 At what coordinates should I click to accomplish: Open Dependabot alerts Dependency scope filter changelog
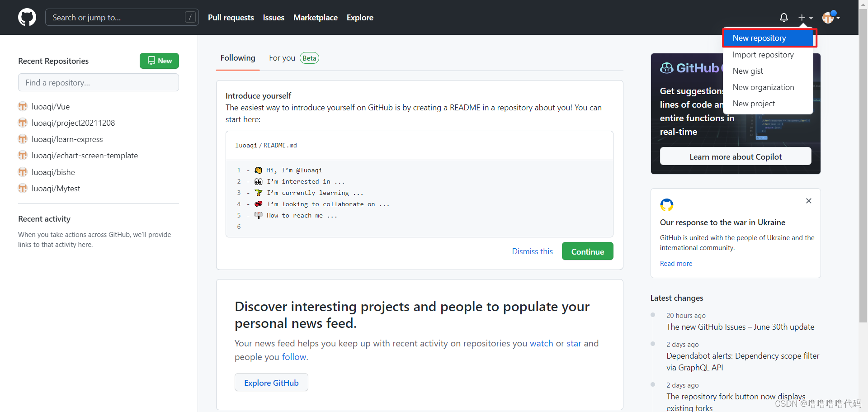point(743,362)
